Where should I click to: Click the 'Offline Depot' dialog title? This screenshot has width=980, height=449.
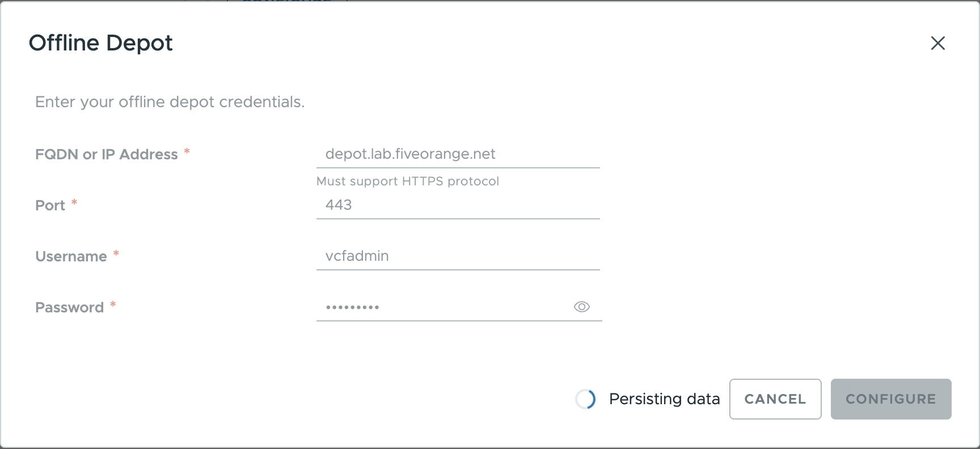tap(101, 43)
